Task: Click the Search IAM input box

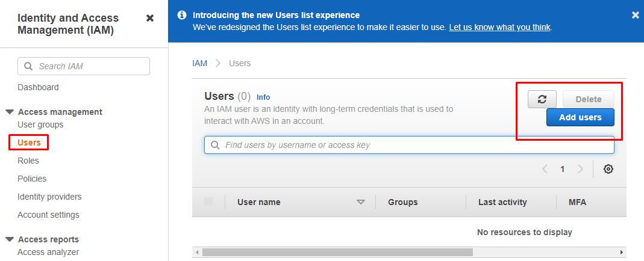Action: pyautogui.click(x=84, y=66)
